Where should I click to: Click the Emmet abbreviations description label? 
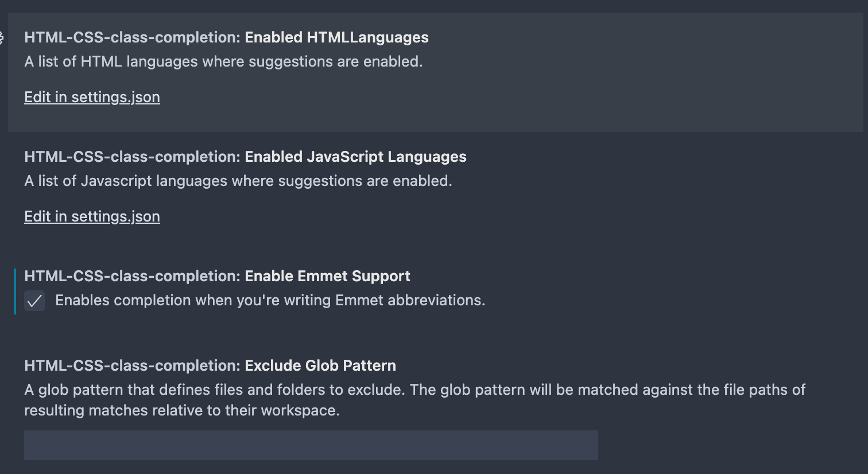click(x=270, y=300)
